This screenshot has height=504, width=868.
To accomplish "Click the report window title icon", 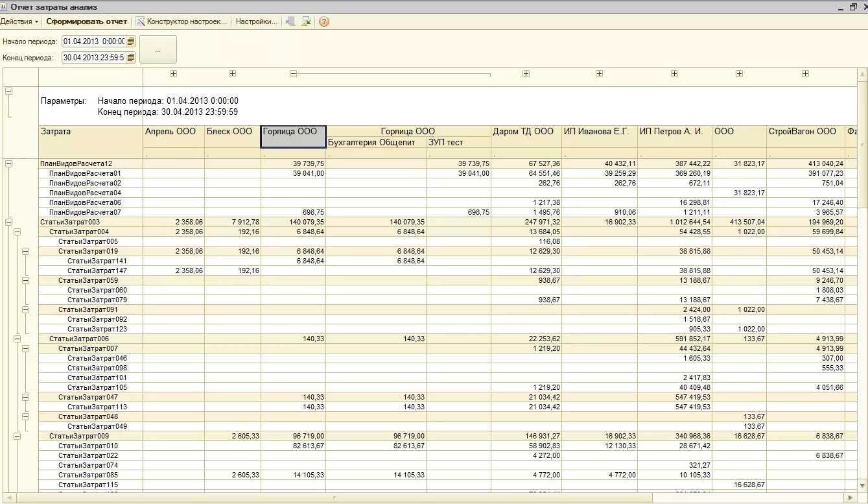I will coord(5,6).
